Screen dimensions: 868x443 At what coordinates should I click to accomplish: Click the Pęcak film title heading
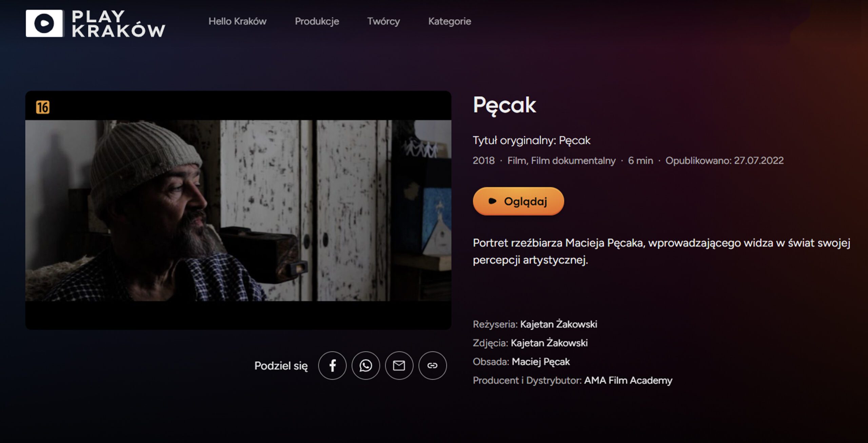504,105
